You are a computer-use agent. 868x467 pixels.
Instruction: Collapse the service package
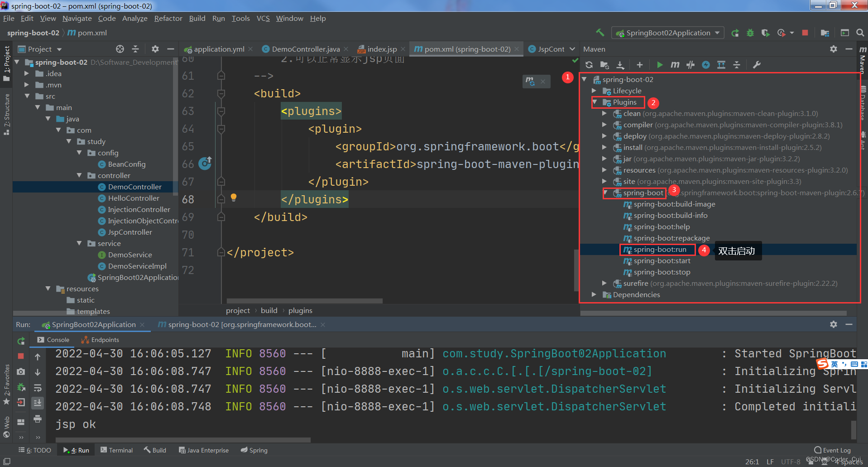pyautogui.click(x=79, y=243)
